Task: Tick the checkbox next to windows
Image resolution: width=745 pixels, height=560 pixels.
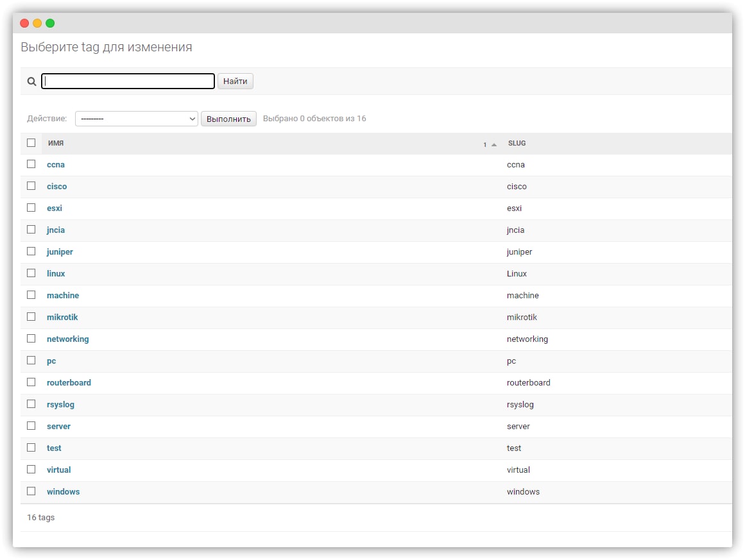Action: [31, 491]
